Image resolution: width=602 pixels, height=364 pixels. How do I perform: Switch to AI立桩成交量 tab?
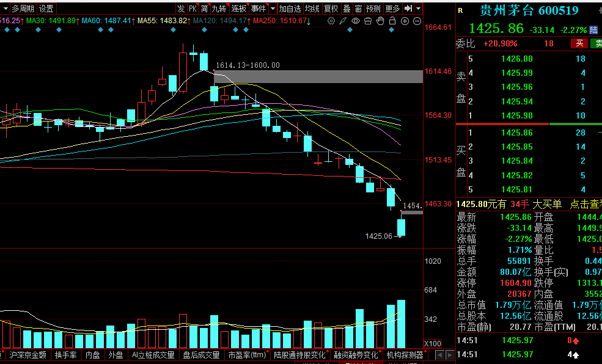[x=153, y=355]
